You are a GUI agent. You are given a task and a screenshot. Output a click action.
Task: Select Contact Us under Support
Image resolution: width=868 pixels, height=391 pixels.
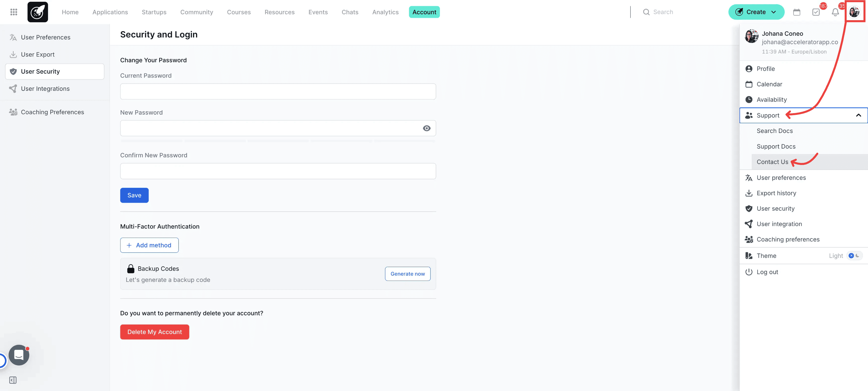coord(772,162)
